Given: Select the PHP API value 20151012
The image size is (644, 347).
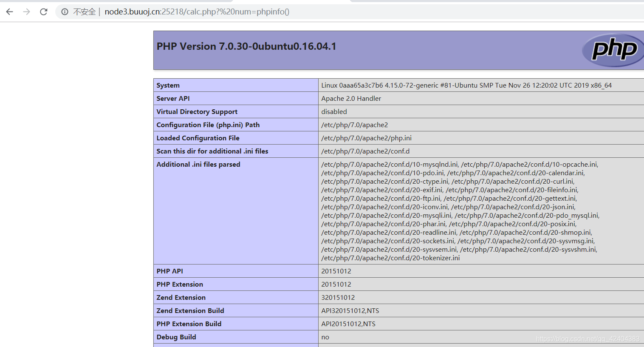Looking at the screenshot, I should [x=336, y=271].
